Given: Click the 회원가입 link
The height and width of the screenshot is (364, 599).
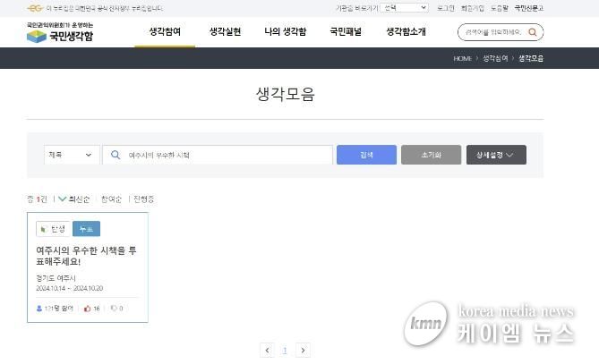Looking at the screenshot, I should pos(473,8).
